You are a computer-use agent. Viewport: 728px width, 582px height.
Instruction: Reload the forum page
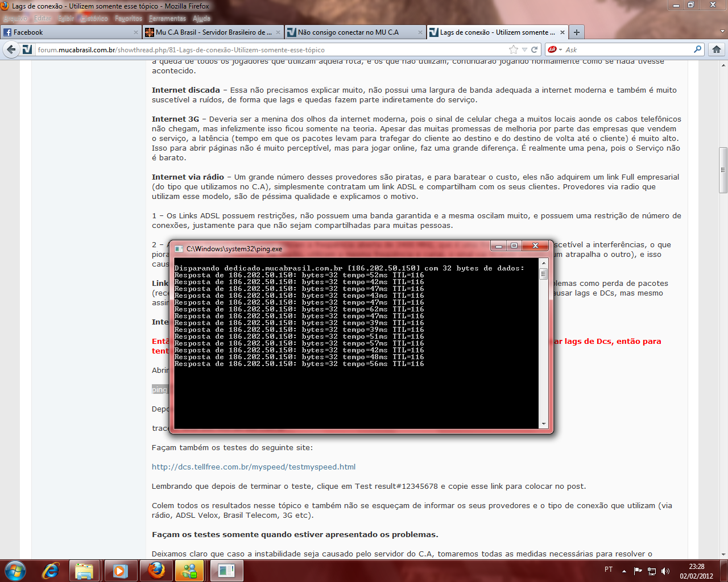click(x=535, y=49)
